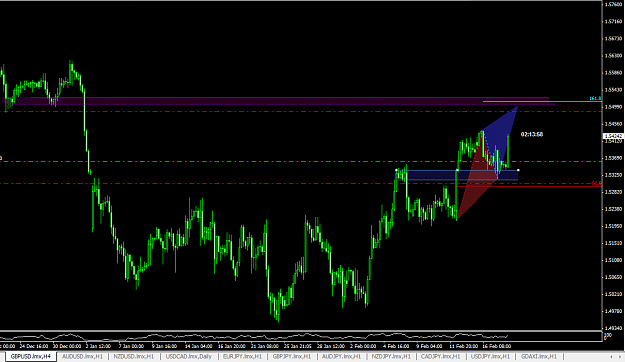Click the 7 Jan 00:00 time label
Image resolution: width=625 pixels, height=362 pixels.
click(x=131, y=346)
